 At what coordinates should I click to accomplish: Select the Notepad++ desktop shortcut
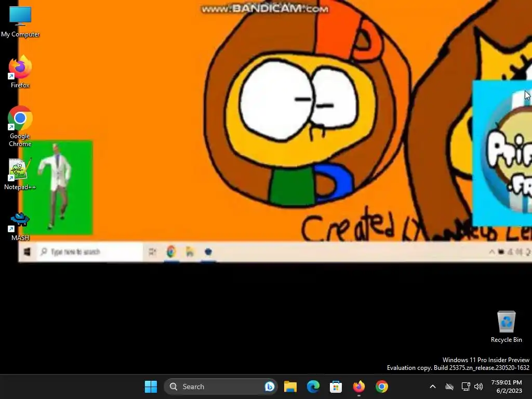(20, 174)
